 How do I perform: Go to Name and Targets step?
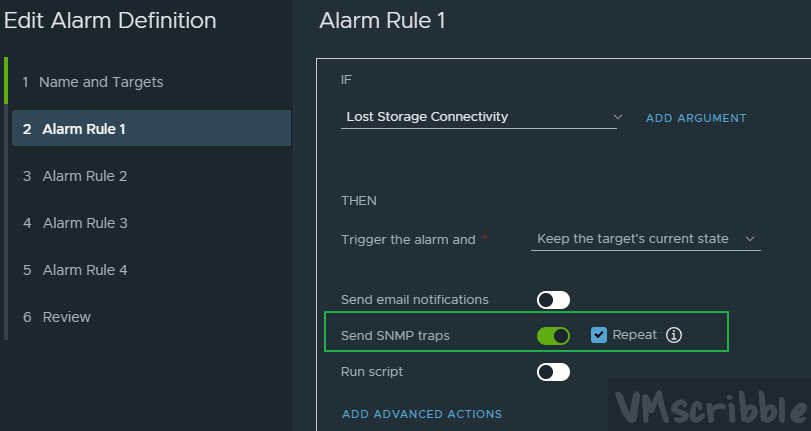click(100, 82)
